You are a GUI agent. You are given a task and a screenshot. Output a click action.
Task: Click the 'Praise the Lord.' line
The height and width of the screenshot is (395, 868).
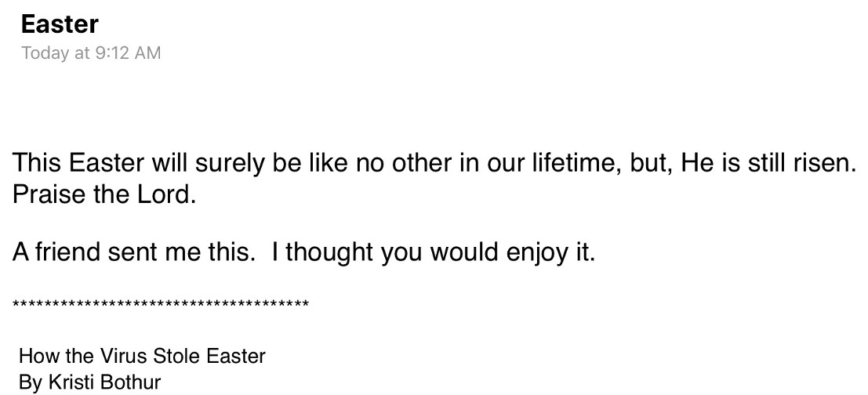pyautogui.click(x=104, y=194)
